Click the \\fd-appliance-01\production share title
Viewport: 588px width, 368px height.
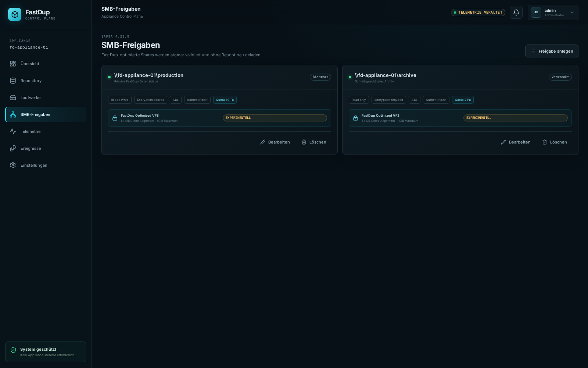[x=149, y=75]
